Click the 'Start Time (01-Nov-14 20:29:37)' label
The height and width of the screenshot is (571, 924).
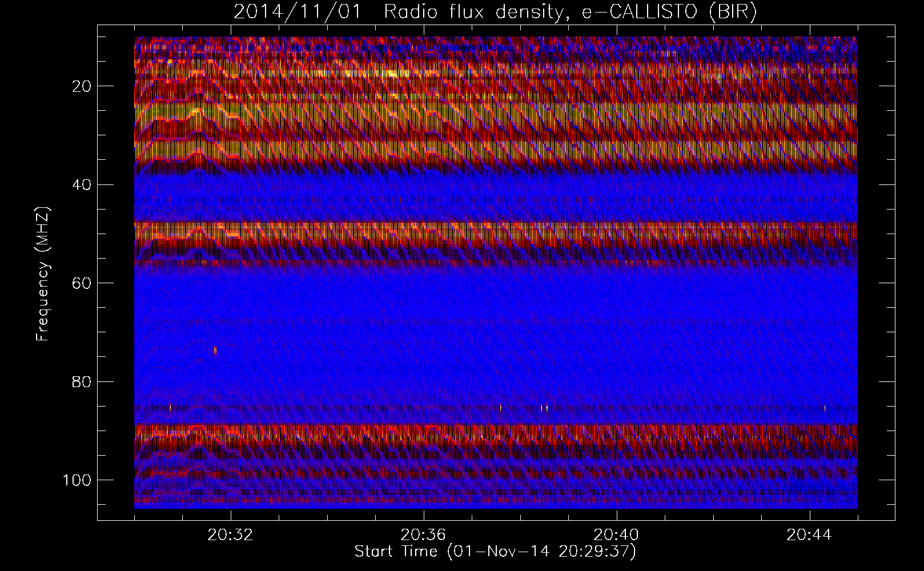click(x=495, y=552)
